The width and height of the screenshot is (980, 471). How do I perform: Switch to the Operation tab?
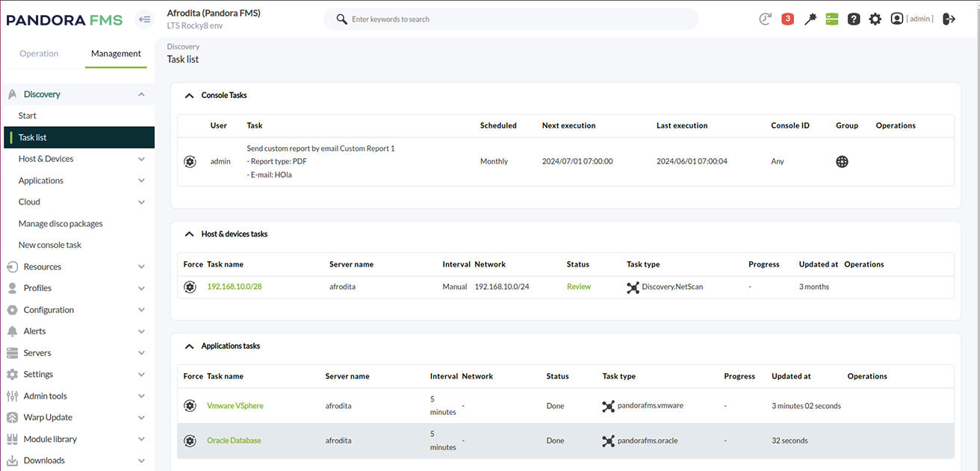pyautogui.click(x=39, y=54)
